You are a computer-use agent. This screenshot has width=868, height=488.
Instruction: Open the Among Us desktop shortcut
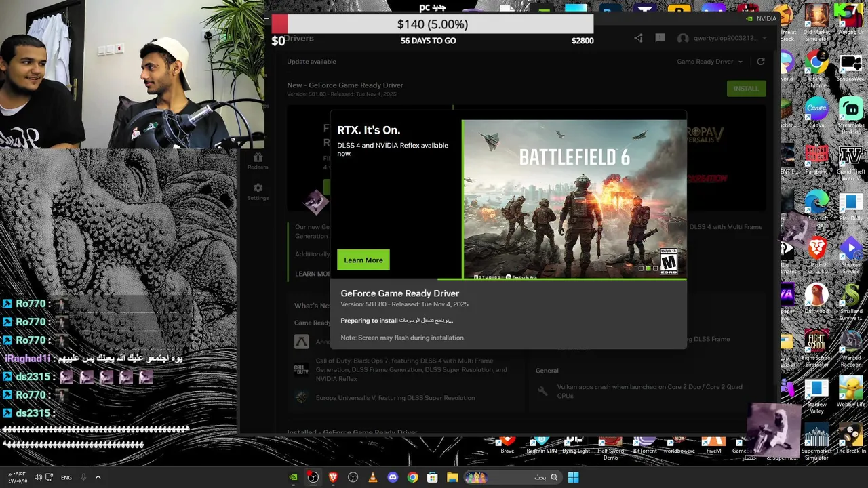(850, 20)
